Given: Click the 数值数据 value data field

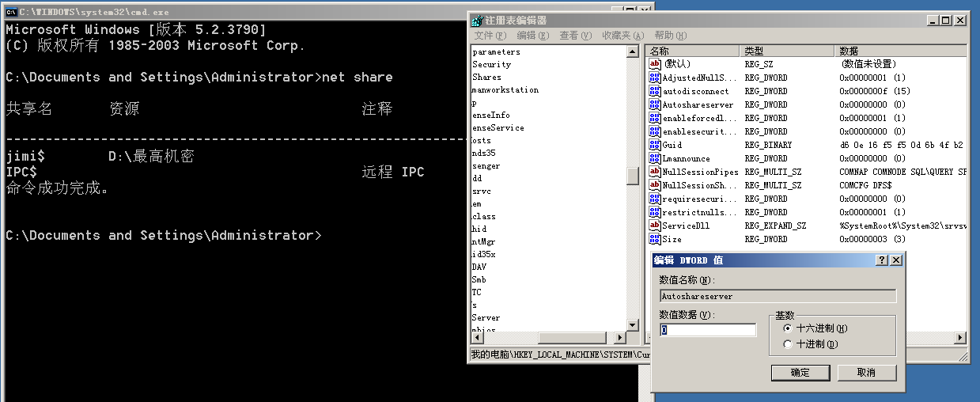Looking at the screenshot, I should tap(708, 330).
